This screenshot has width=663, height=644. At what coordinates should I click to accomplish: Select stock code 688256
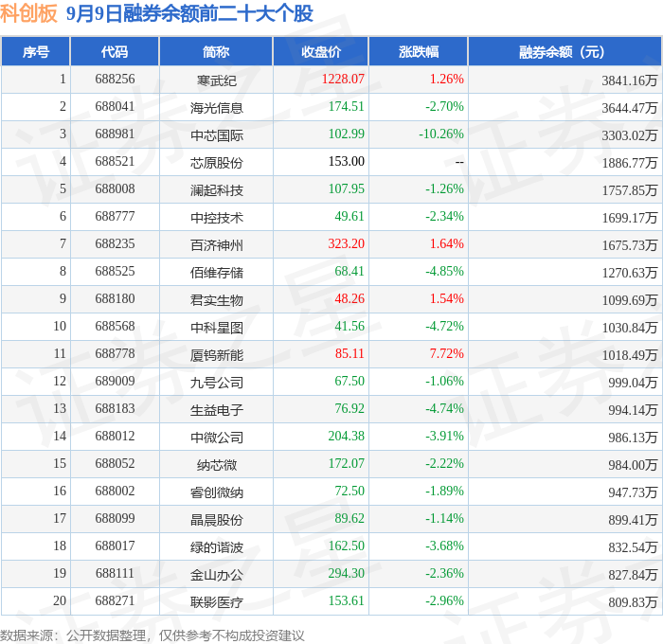tap(115, 79)
